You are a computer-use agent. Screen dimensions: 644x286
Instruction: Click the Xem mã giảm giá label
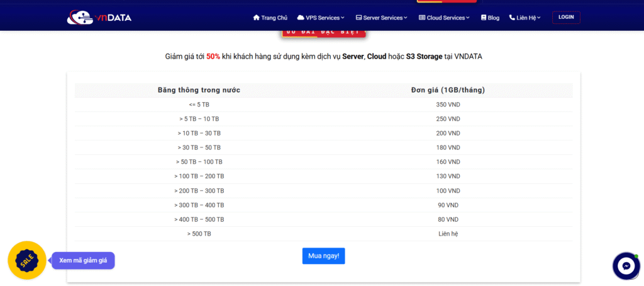[x=83, y=260]
